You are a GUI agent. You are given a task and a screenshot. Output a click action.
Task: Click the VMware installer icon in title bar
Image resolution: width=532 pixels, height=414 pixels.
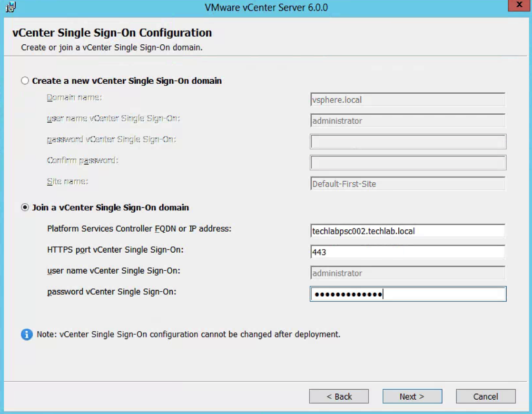11,7
